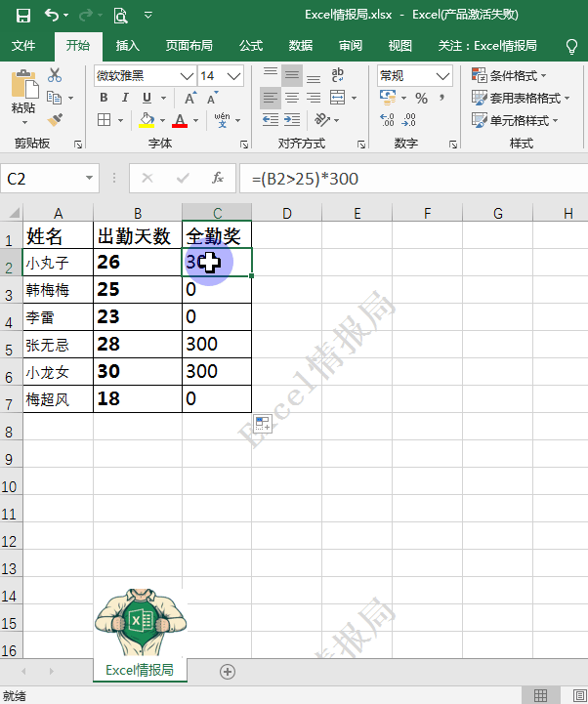Add a new sheet with plus icon

coord(228,671)
